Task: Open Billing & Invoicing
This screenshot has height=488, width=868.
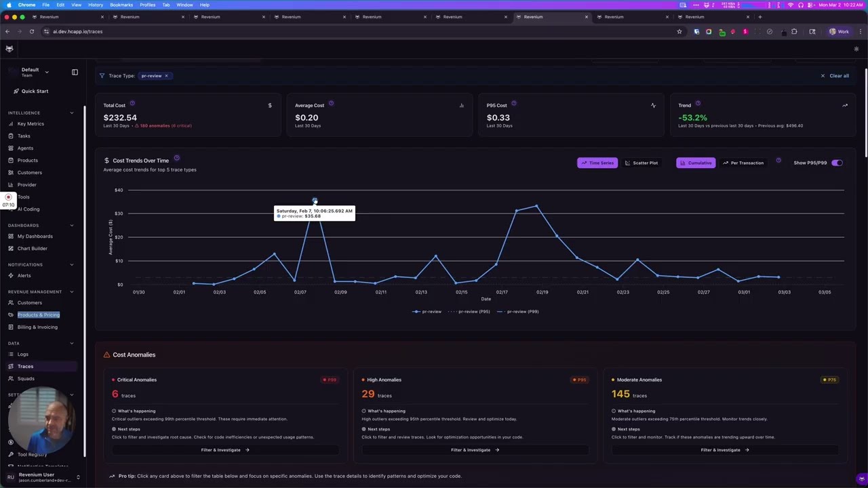Action: click(37, 327)
